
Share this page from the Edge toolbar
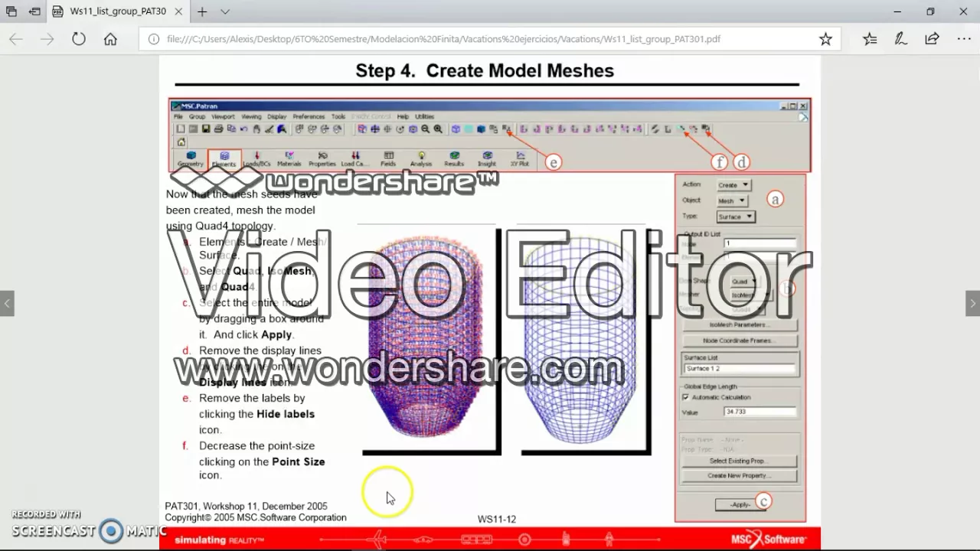[932, 39]
